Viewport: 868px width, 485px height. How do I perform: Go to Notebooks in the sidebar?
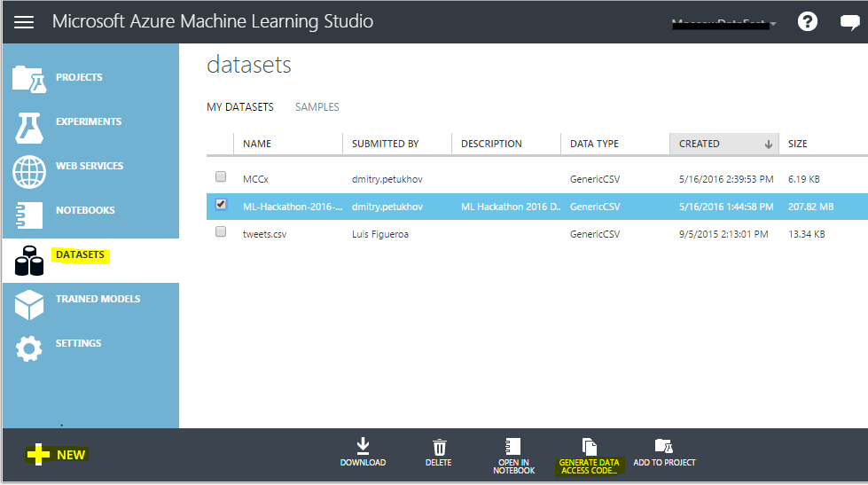tap(85, 210)
